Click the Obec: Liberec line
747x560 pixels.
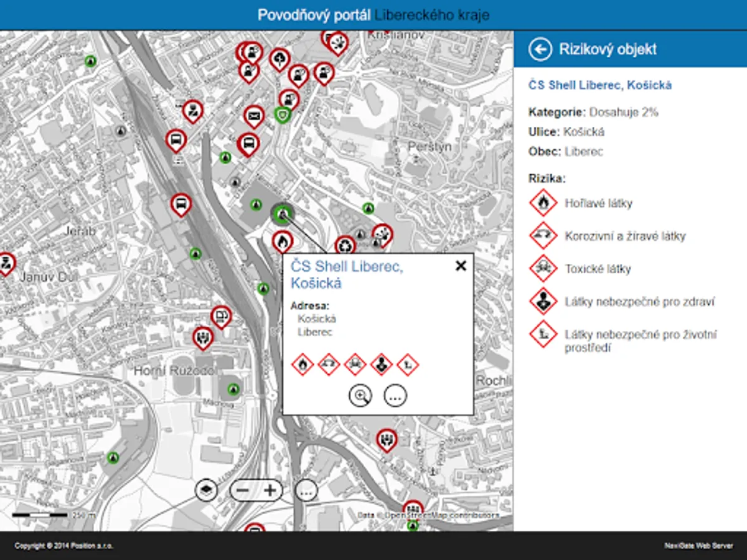coord(566,152)
